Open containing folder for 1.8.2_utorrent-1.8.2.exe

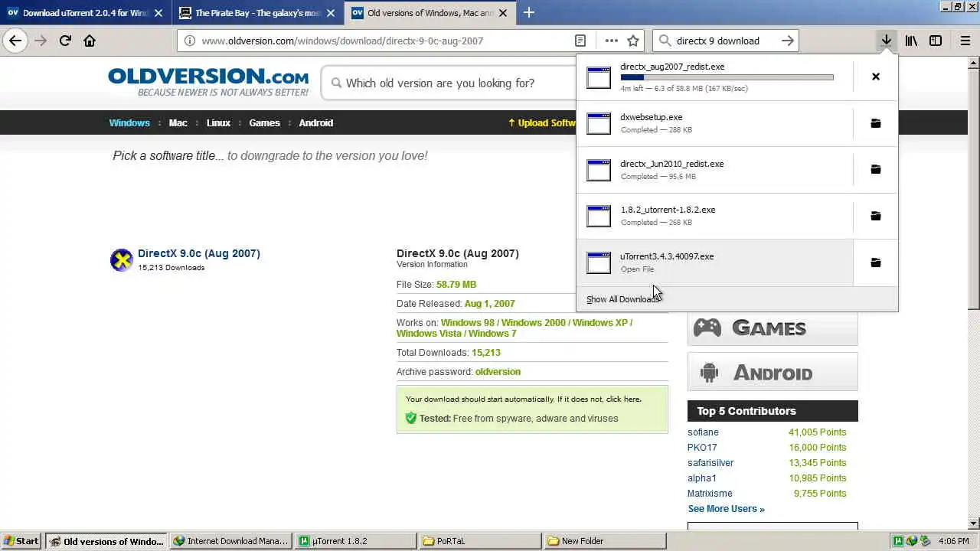click(x=876, y=216)
